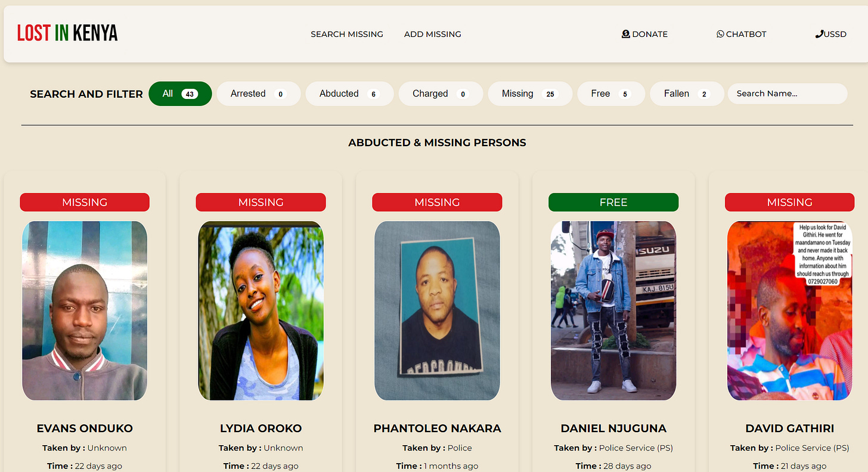Select the All filter pill

(x=180, y=94)
